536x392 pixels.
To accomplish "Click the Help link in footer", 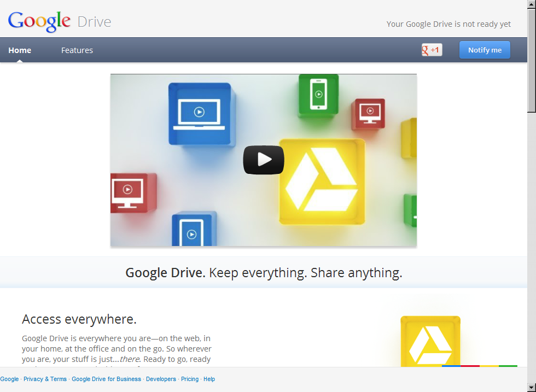I will [209, 379].
